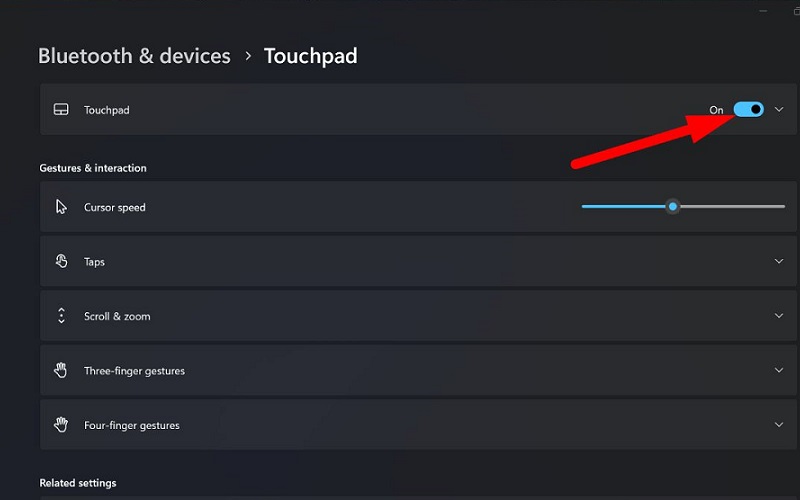Image resolution: width=800 pixels, height=500 pixels.
Task: Click the Taps hand icon
Action: 61,262
